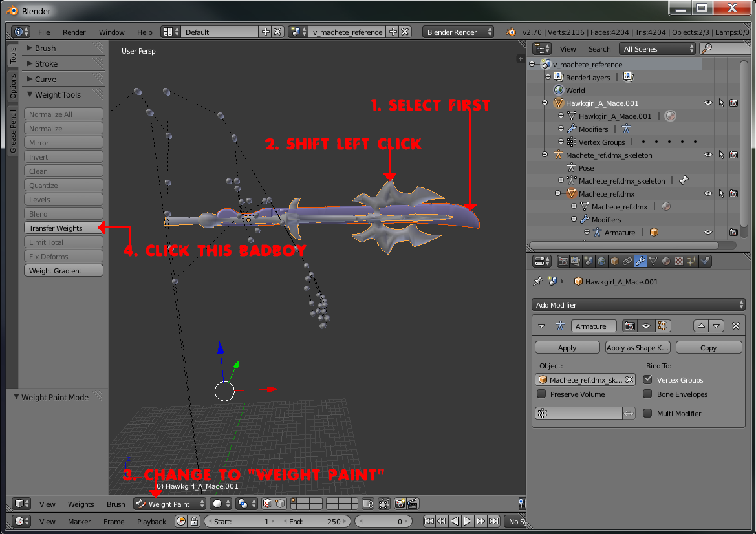Toggle renderability camera for Machete_ref.dmx_skeleton
Screen dimensions: 756x534
point(733,155)
